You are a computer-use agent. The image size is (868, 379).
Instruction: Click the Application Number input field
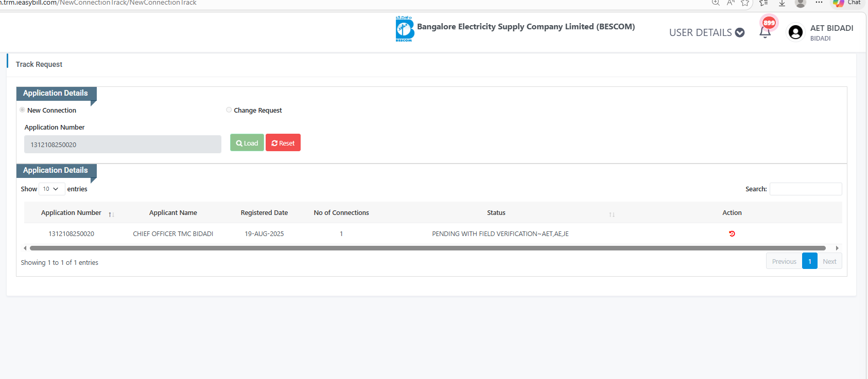point(123,145)
